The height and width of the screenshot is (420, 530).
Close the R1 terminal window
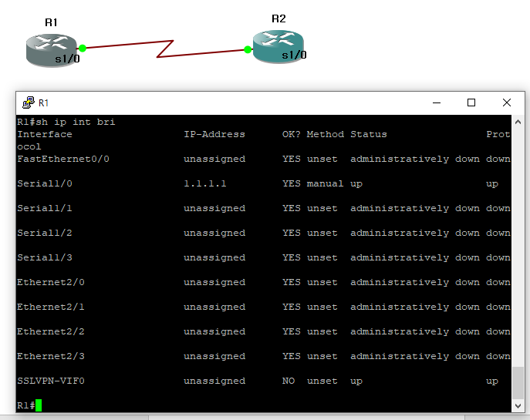(507, 102)
